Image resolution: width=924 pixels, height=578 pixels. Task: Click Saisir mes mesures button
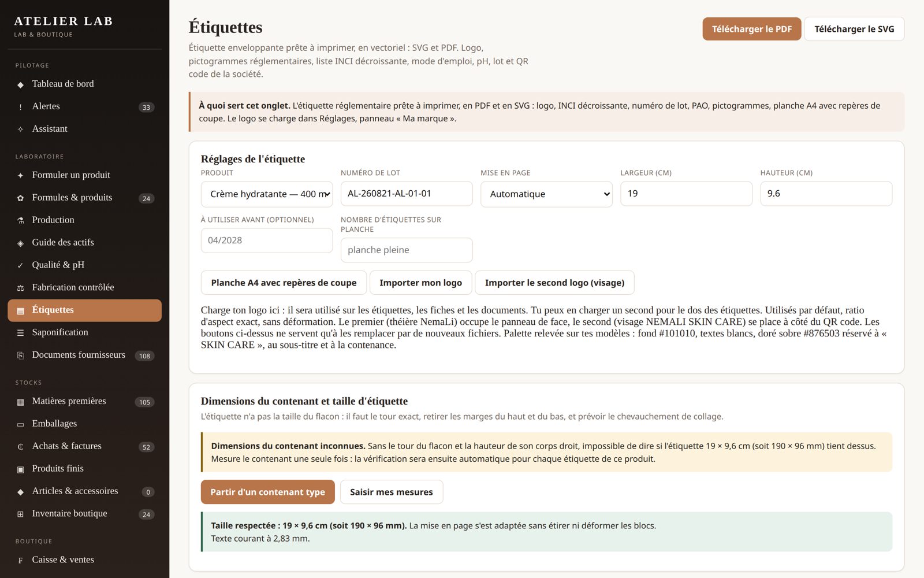391,492
